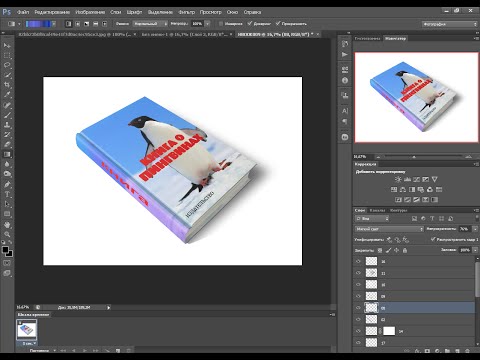Image resolution: width=480 pixels, height=360 pixels.
Task: Toggle the Инверсия checkbox
Action: (x=221, y=24)
